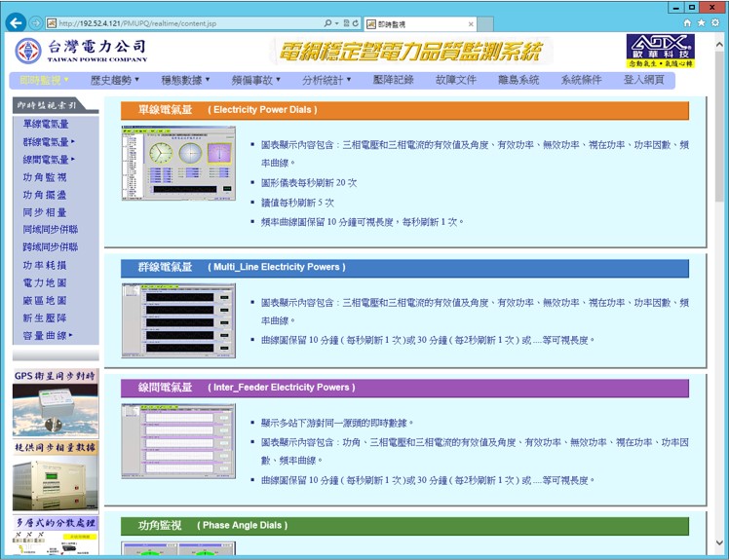Click the ADX 歐華科技 logo
Viewport: 729px width, 560px height.
[660, 51]
